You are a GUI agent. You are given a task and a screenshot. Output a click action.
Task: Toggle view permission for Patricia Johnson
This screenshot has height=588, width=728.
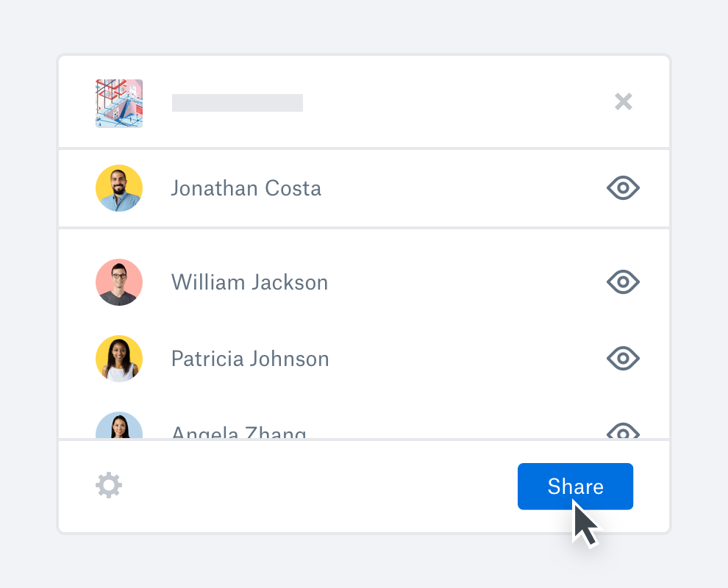click(x=623, y=358)
